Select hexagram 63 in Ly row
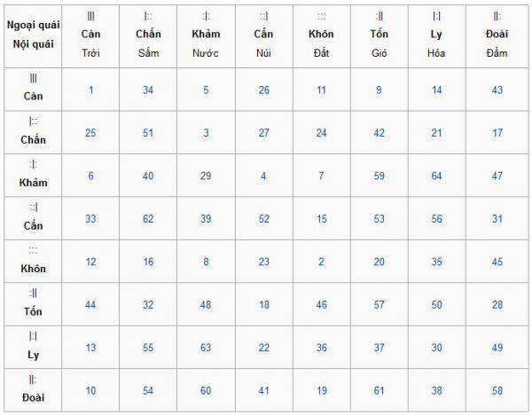 pyautogui.click(x=206, y=348)
